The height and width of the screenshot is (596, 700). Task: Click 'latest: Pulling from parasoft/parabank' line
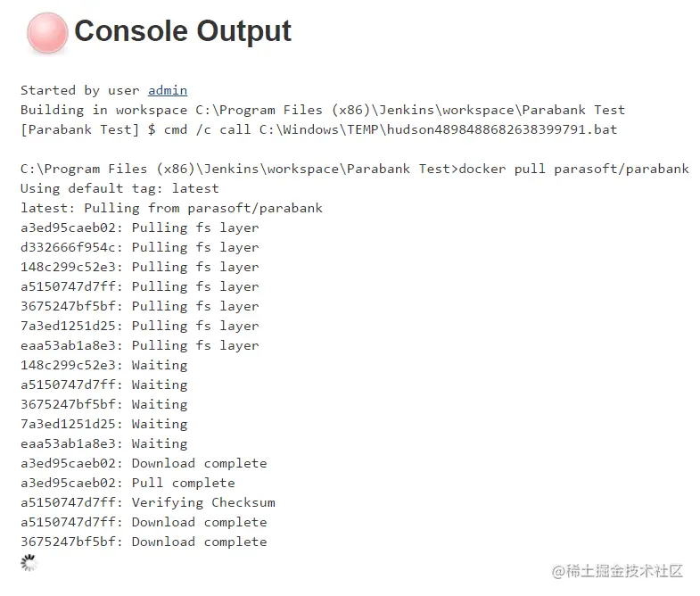[x=171, y=208]
